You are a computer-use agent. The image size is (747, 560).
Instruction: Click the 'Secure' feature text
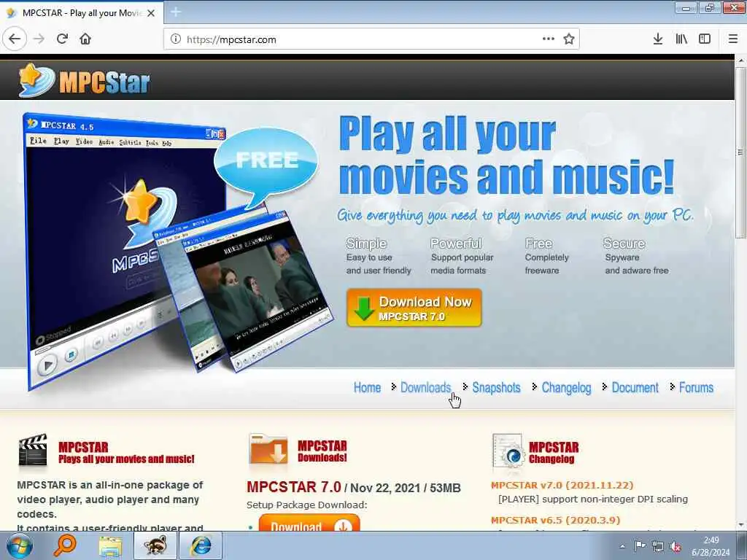click(x=624, y=244)
